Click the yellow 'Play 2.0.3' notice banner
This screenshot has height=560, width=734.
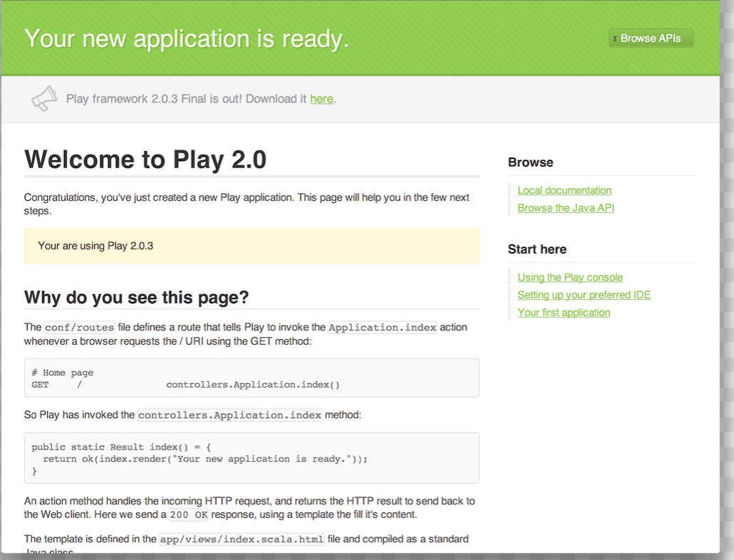coord(251,245)
